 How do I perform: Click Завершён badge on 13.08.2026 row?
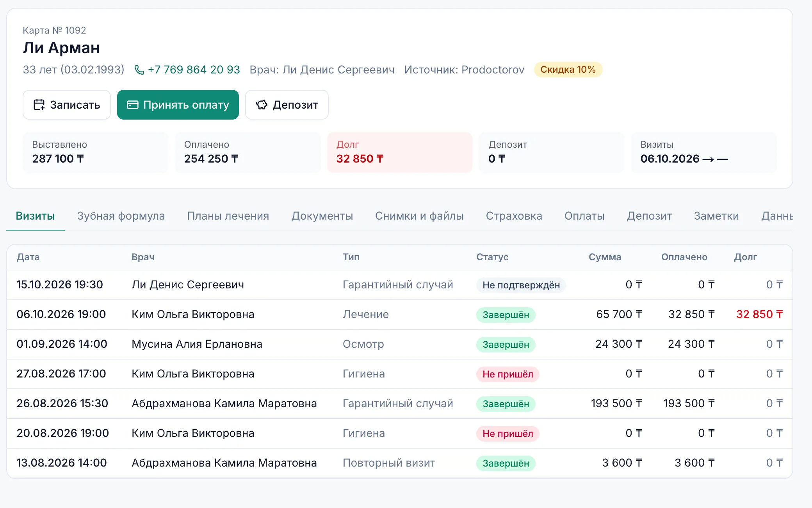(x=506, y=463)
